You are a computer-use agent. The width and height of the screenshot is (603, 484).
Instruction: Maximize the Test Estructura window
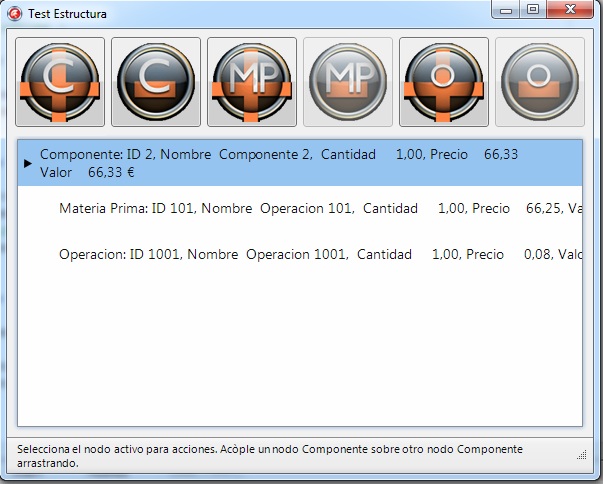coord(533,10)
